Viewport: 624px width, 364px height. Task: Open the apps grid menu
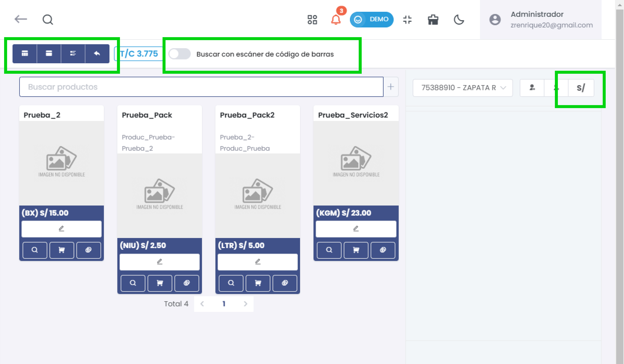[312, 20]
